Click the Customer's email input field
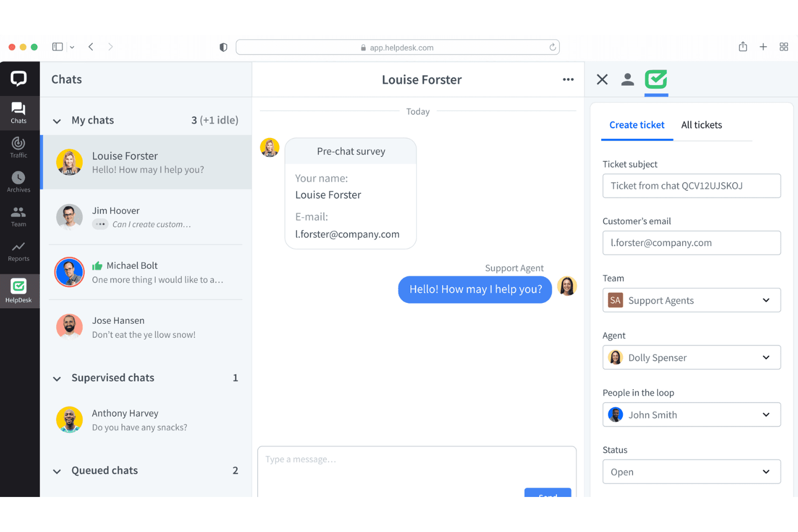Screen dimensions: 798x532 (x=692, y=243)
